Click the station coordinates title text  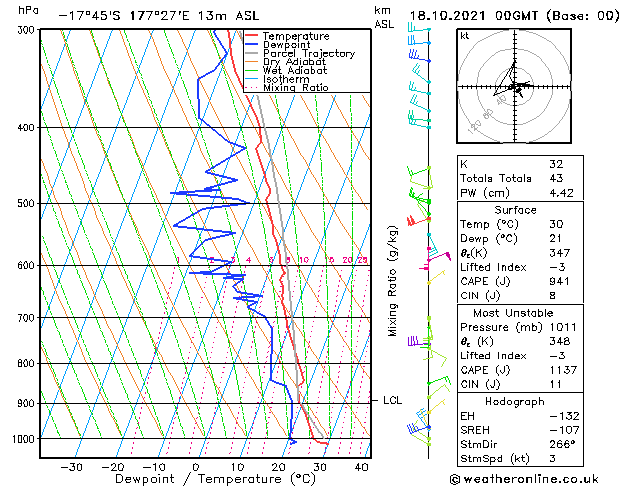coord(159,16)
